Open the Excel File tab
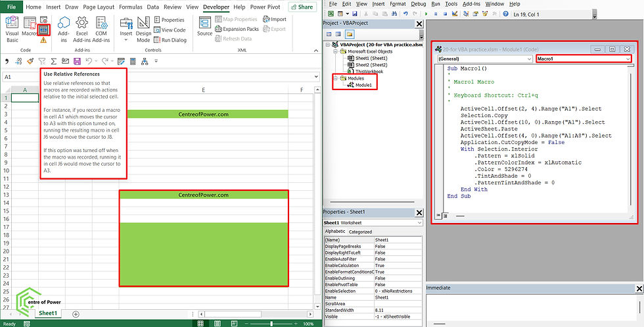Viewport: 644px width, 327px height. click(x=12, y=7)
